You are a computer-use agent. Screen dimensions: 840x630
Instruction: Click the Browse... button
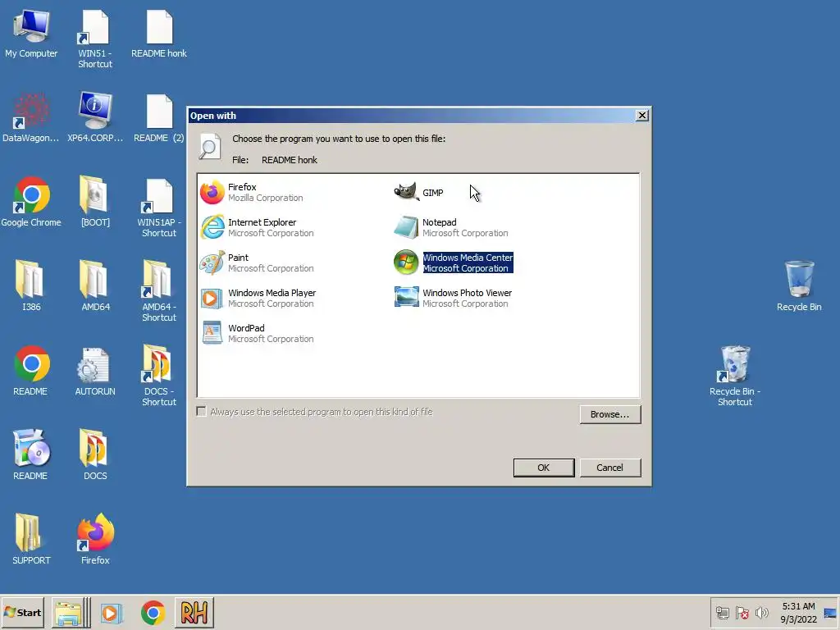tap(609, 414)
